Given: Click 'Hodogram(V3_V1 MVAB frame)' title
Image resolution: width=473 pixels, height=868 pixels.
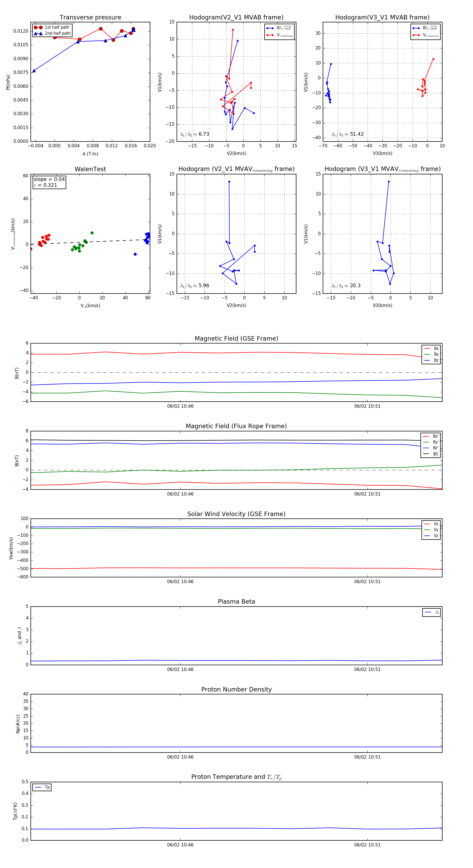Looking at the screenshot, I should tap(382, 18).
